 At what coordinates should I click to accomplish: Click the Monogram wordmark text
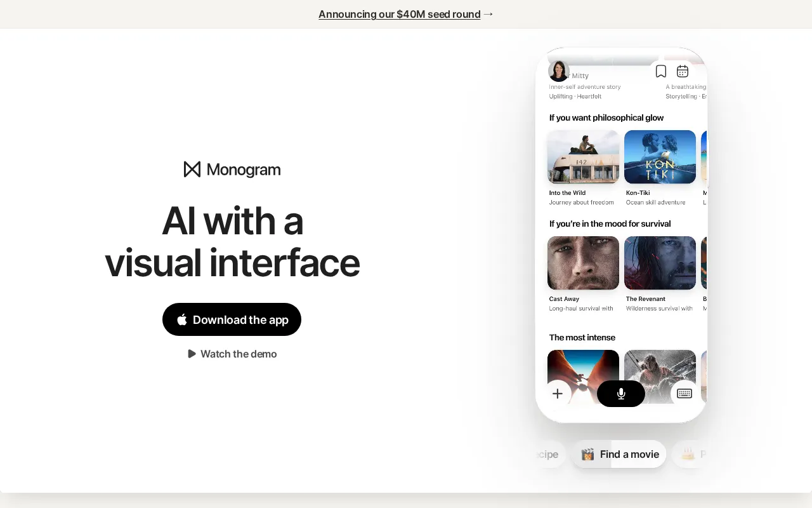pos(244,170)
